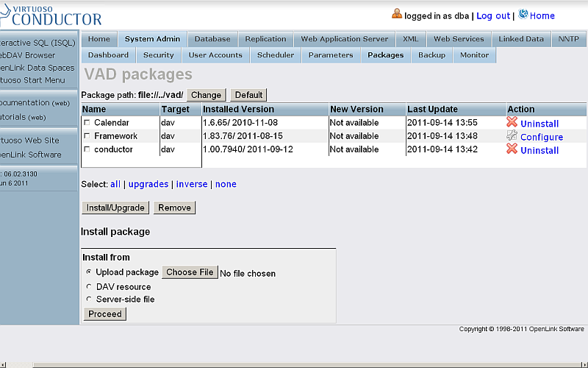Click the red X icon for conductor

pyautogui.click(x=512, y=149)
